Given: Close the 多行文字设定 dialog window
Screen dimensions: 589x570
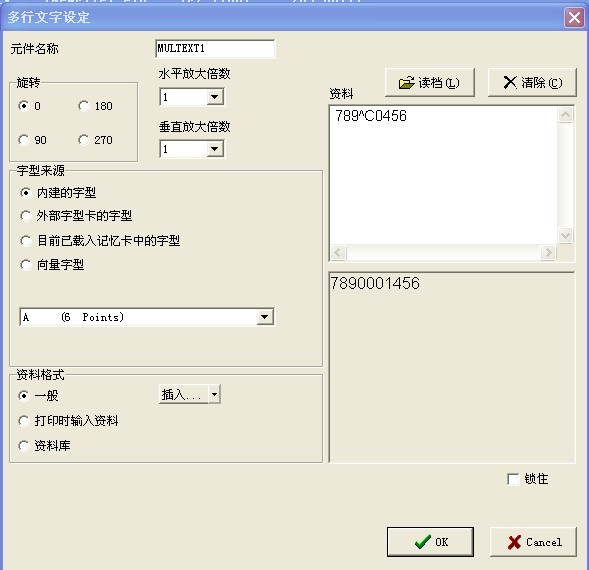Looking at the screenshot, I should 574,17.
